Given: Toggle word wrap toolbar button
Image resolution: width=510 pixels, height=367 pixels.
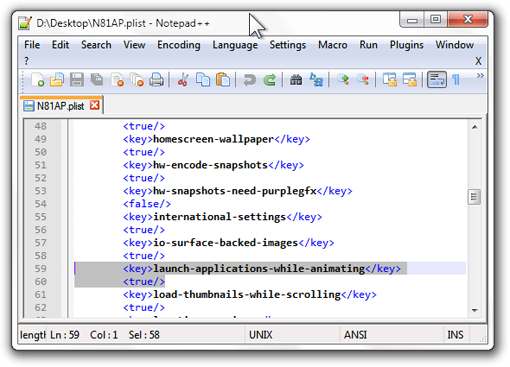Looking at the screenshot, I should point(437,80).
